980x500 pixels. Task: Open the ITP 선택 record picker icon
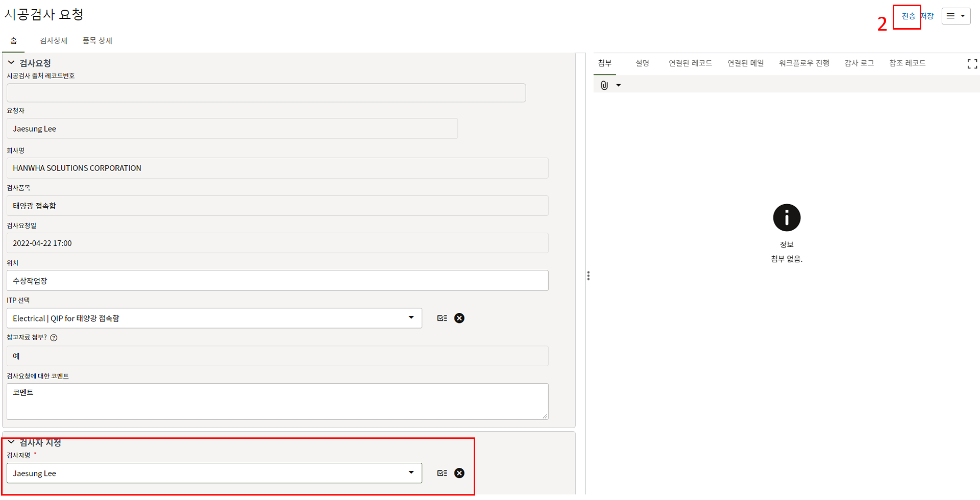click(x=442, y=318)
